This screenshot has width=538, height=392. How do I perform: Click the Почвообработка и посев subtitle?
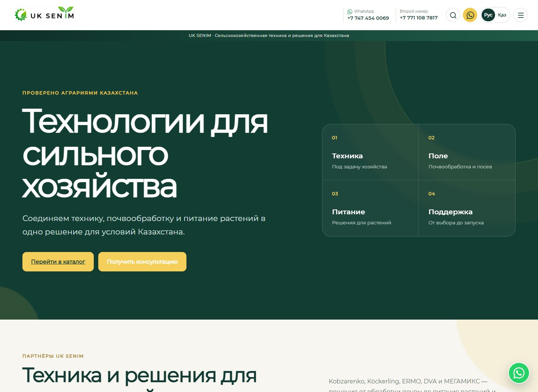point(460,167)
